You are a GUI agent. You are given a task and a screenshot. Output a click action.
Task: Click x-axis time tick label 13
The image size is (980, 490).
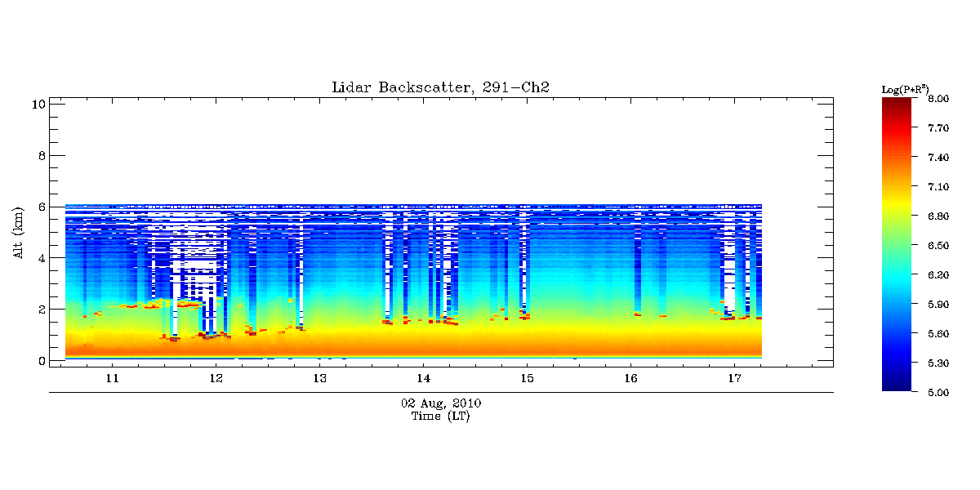pos(320,378)
